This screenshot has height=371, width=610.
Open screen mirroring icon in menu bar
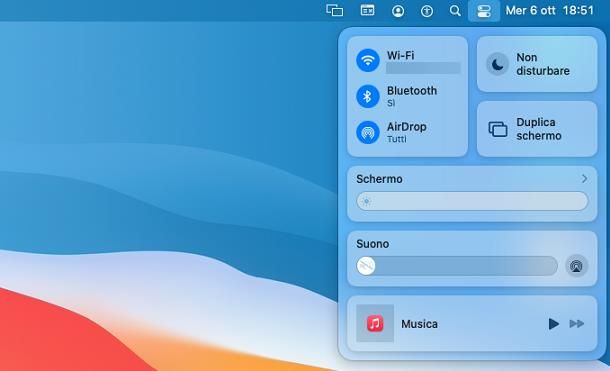point(335,10)
